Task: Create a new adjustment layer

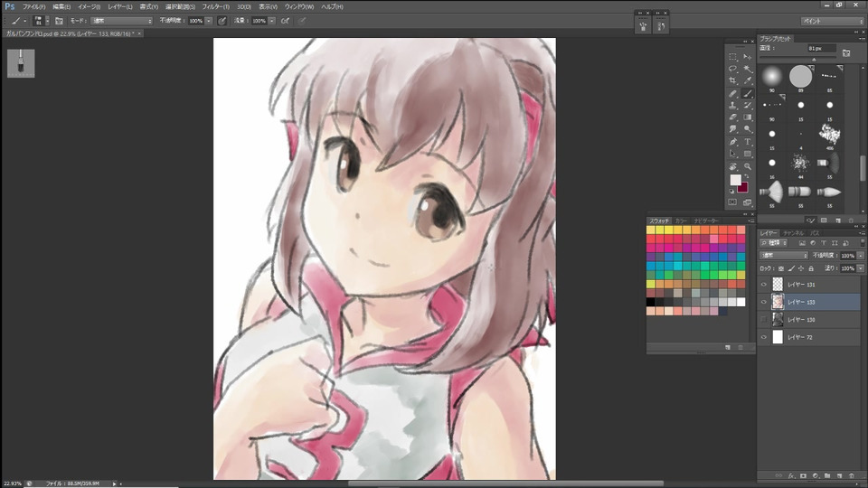Action: tap(816, 475)
